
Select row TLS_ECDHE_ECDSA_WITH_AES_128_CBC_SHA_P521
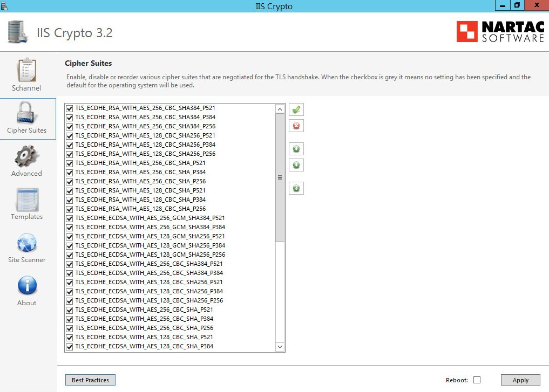(x=170, y=337)
